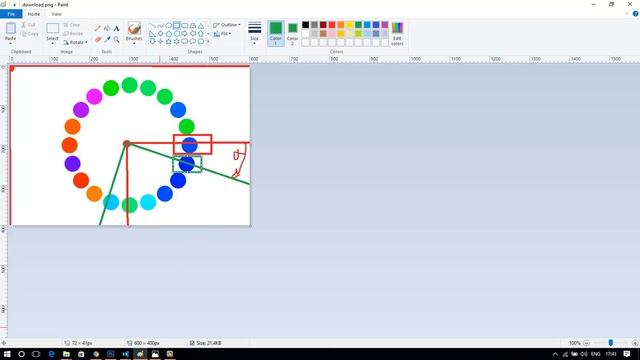Click the Oval shape
640x360 pixels.
tap(169, 25)
